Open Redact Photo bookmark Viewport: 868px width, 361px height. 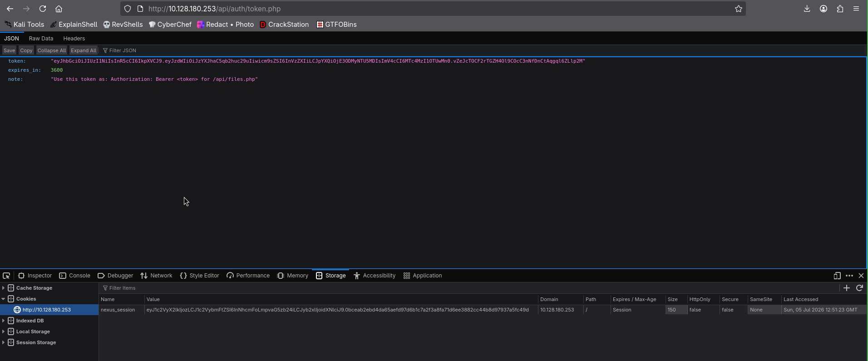click(x=226, y=25)
